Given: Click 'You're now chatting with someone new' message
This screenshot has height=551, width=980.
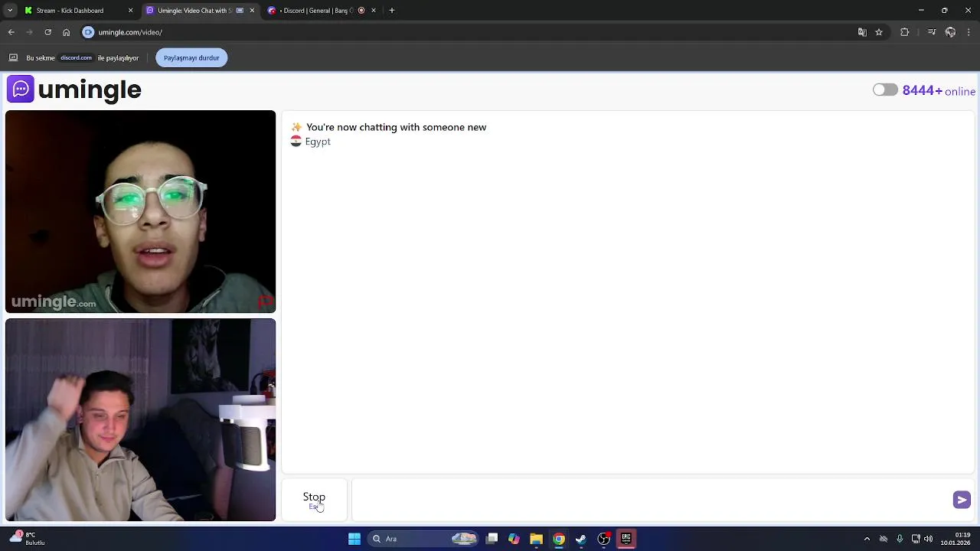Looking at the screenshot, I should coord(396,127).
